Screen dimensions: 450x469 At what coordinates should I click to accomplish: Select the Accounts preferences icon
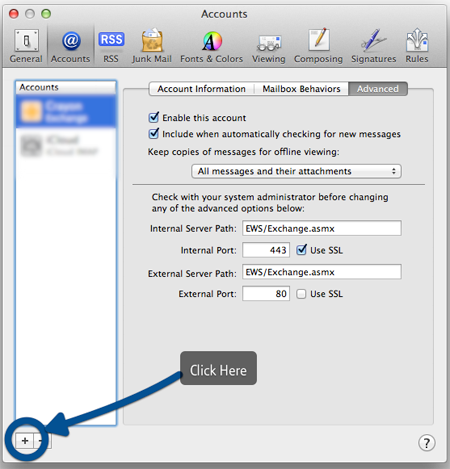coord(71,46)
